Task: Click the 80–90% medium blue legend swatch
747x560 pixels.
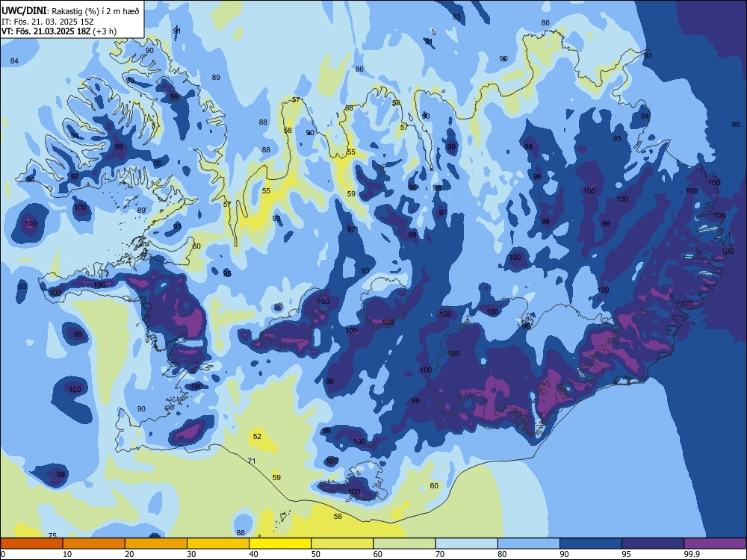Action: (x=529, y=544)
